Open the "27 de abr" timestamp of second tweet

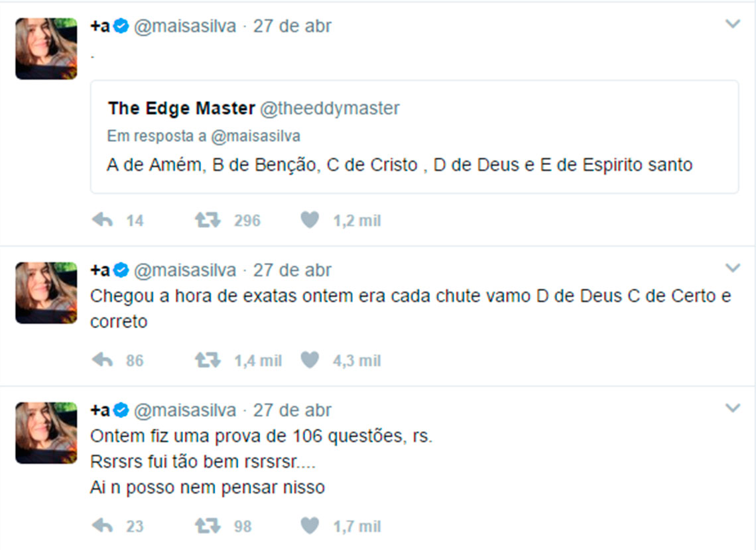coord(292,270)
